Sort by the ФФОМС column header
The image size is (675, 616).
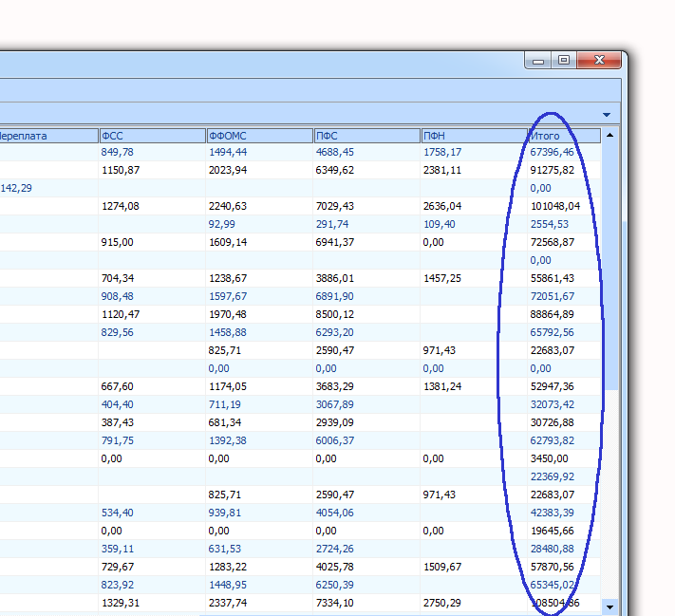259,136
